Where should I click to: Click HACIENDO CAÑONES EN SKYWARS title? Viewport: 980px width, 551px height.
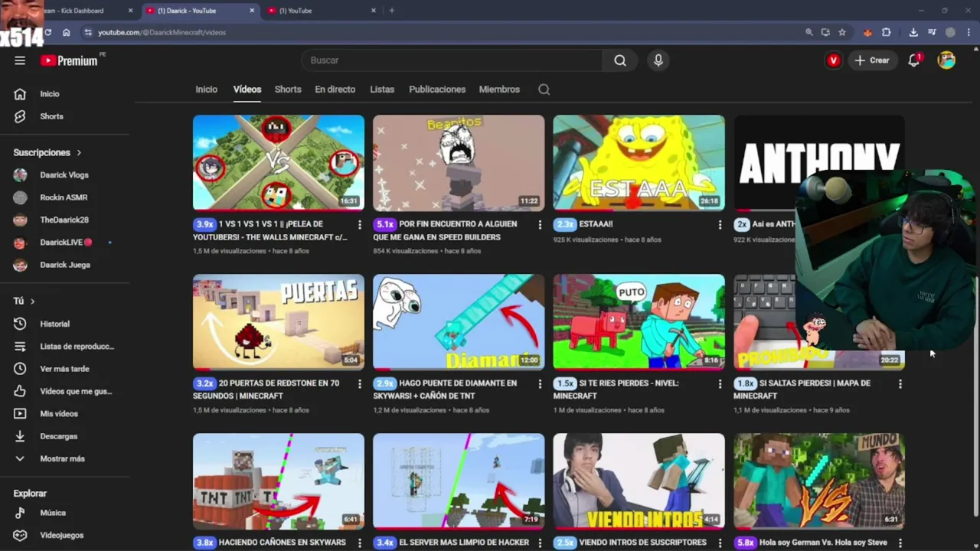(283, 543)
